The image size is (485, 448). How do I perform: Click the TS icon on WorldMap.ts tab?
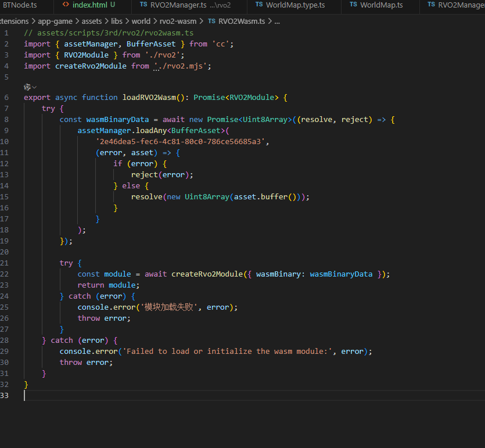point(353,5)
